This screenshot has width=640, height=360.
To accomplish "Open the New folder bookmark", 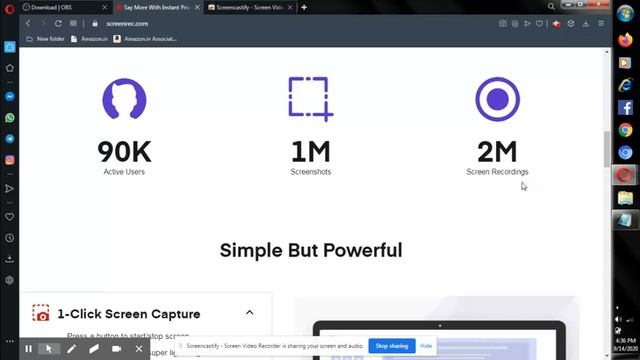I will point(46,39).
